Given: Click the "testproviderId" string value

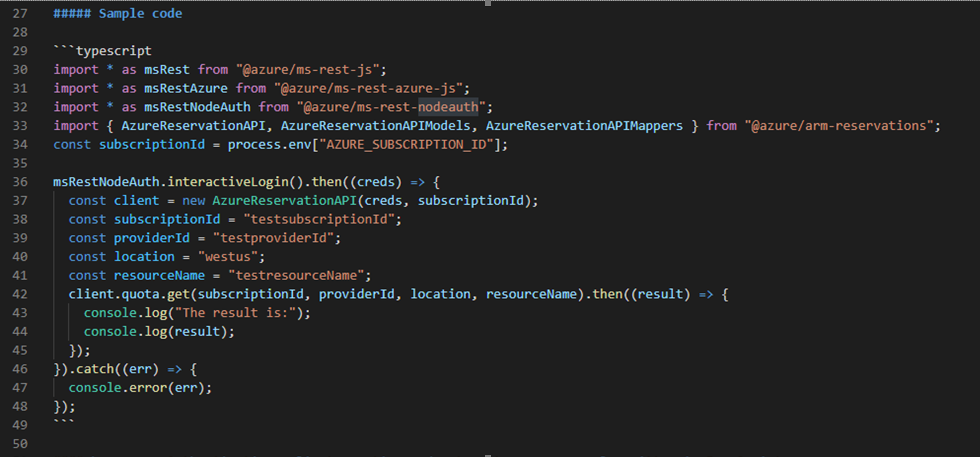Looking at the screenshot, I should pos(274,238).
